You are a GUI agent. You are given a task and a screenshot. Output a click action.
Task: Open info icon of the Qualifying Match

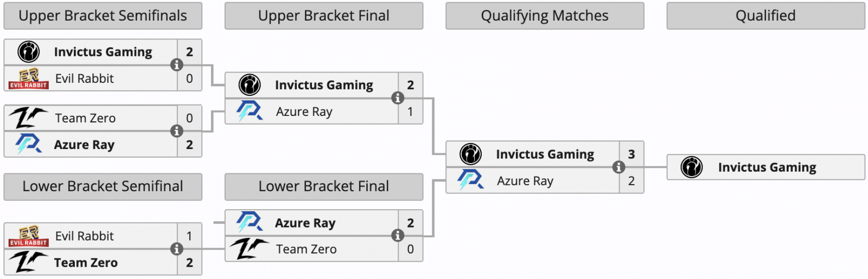click(618, 167)
